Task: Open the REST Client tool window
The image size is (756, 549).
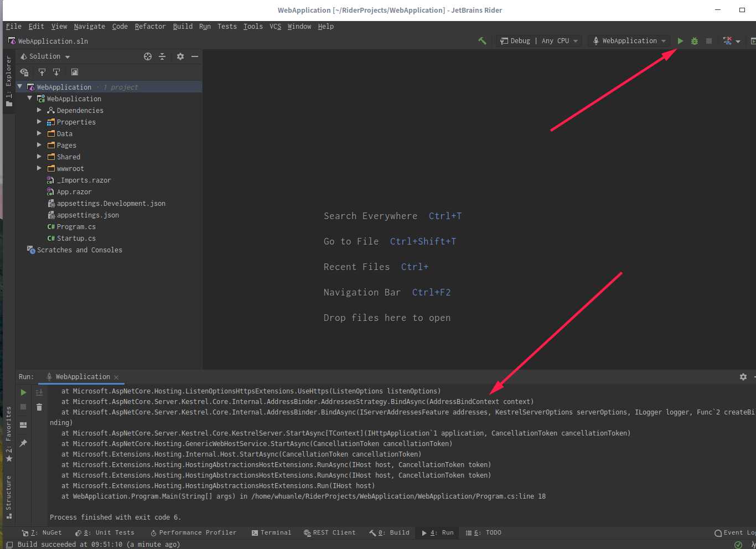Action: pos(329,533)
